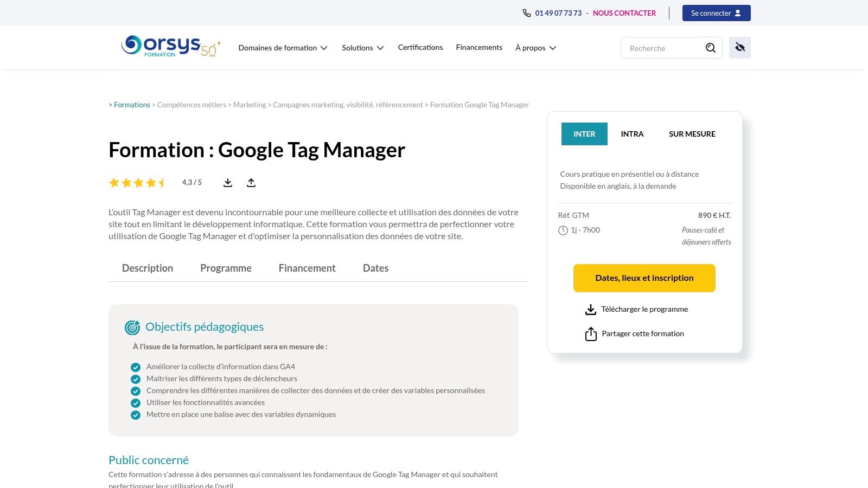Click Utiliser les fonctionnalités avancées objective
The width and height of the screenshot is (868, 488).
206,402
